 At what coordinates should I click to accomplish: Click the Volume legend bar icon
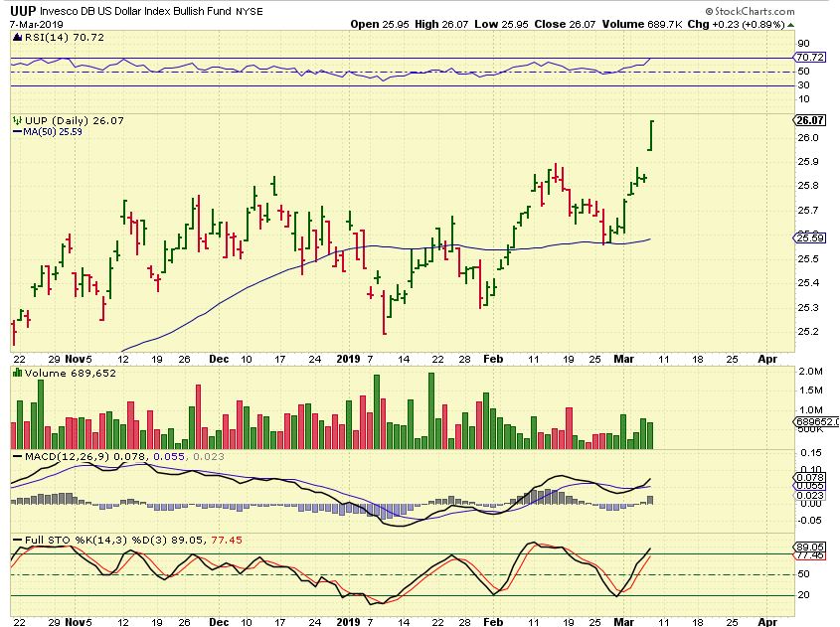pos(18,374)
